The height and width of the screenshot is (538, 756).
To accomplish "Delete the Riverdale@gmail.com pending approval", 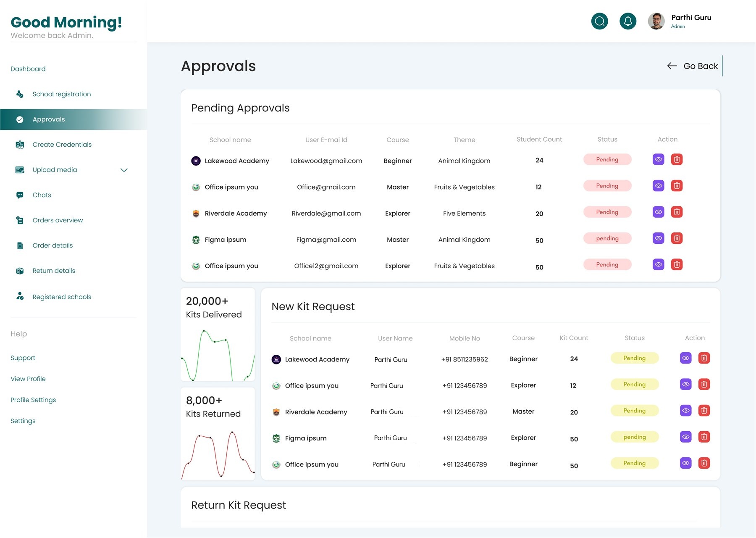I will pyautogui.click(x=677, y=212).
